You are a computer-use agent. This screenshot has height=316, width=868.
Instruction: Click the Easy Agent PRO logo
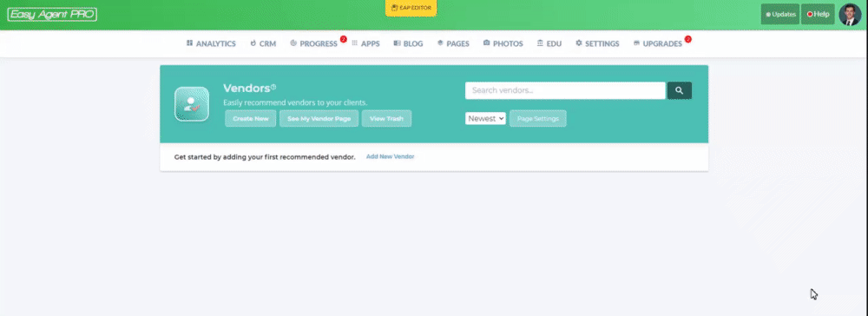52,15
